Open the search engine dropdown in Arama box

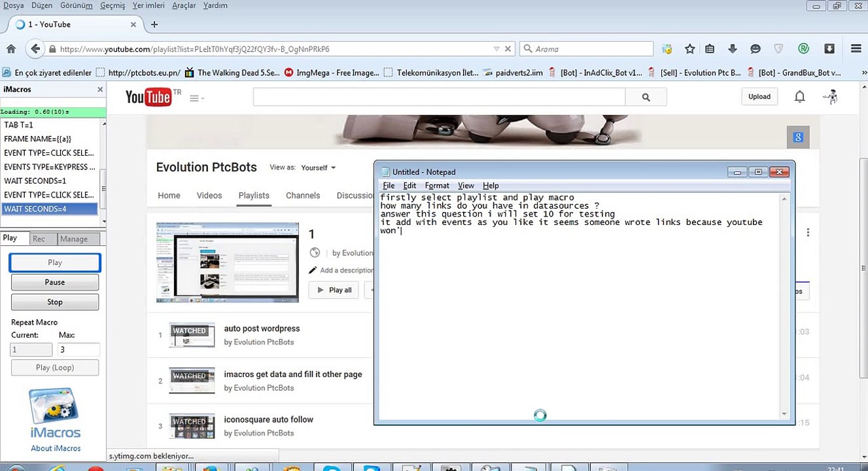coord(527,49)
